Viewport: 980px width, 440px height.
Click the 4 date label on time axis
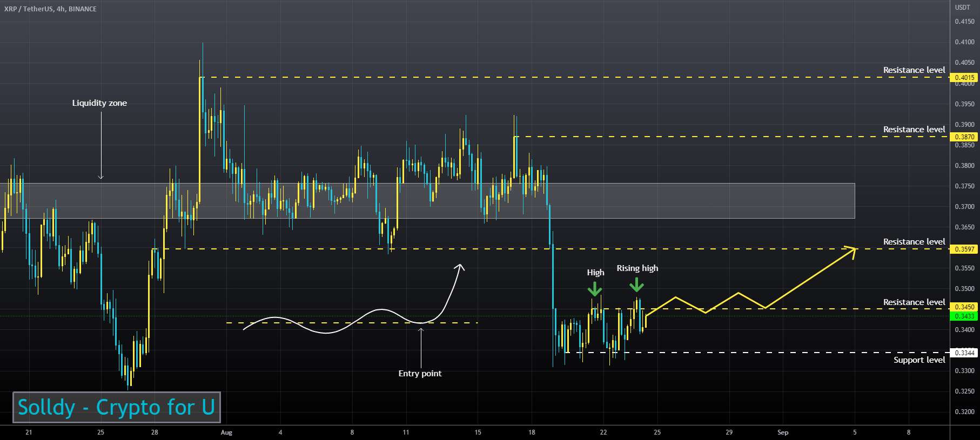tap(280, 432)
